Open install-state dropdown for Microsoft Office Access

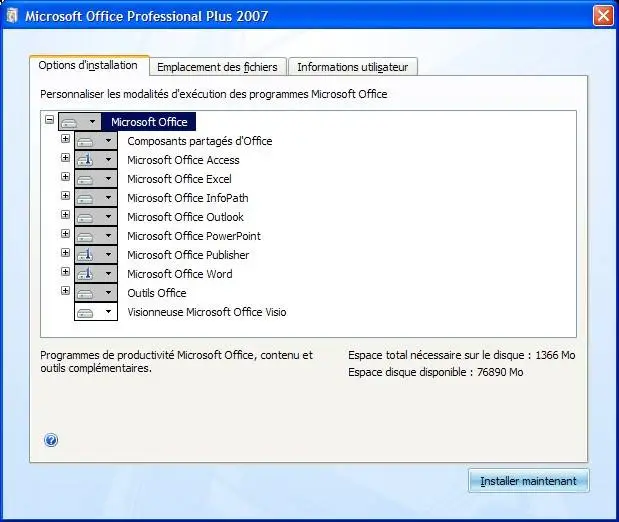(96, 160)
